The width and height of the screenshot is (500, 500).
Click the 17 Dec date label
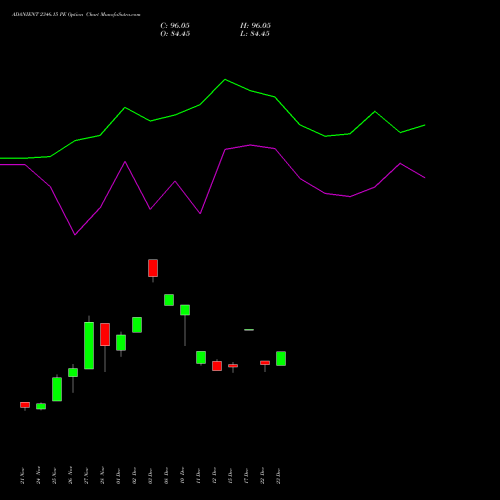coord(246,476)
